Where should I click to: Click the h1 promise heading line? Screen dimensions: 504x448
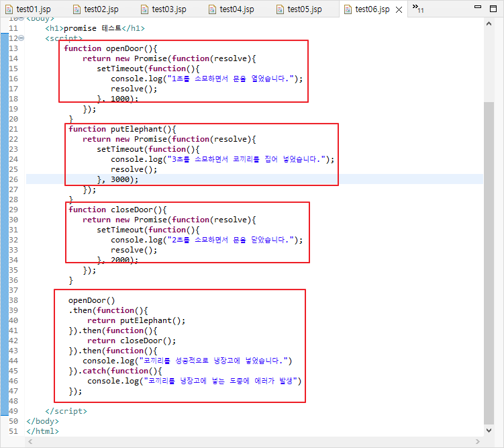click(95, 28)
